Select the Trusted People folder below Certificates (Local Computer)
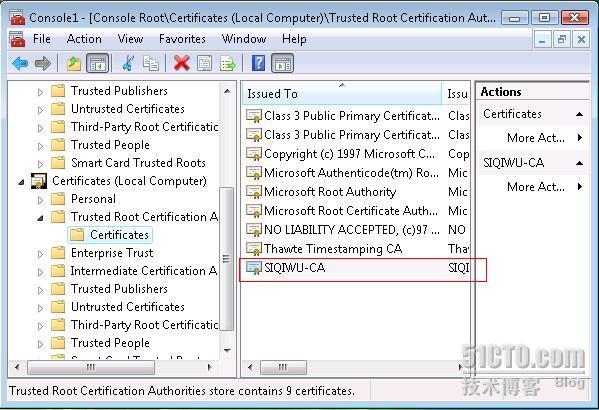This screenshot has height=410, width=599. [110, 343]
